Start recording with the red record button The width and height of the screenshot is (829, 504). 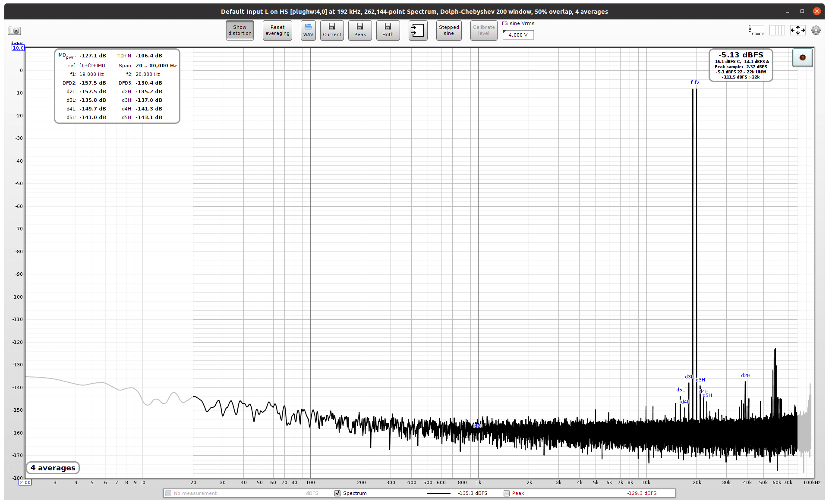802,57
